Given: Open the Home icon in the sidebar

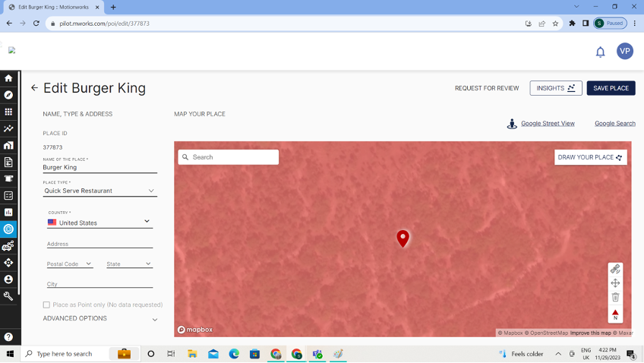Looking at the screenshot, I should pyautogui.click(x=8, y=78).
